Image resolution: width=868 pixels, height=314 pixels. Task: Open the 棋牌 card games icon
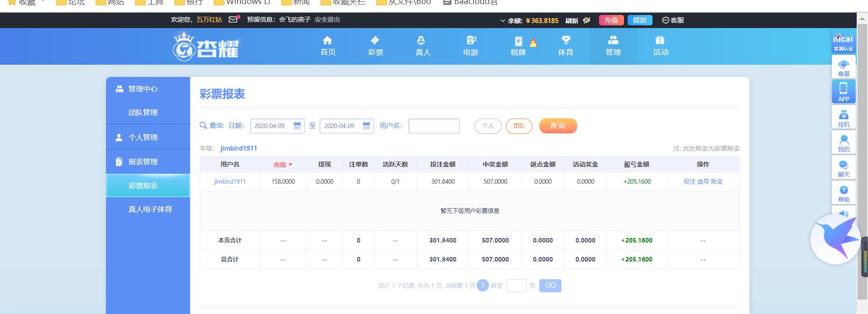(518, 41)
